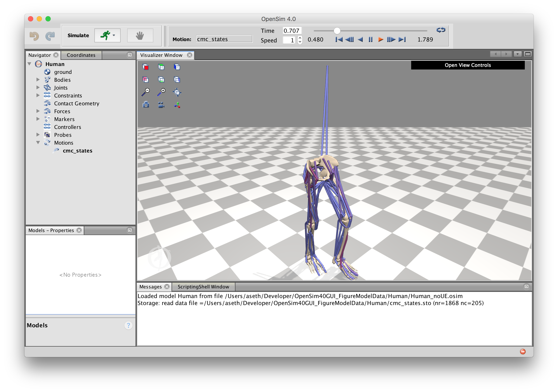
Task: Expand the Bodies tree node
Action: 38,80
